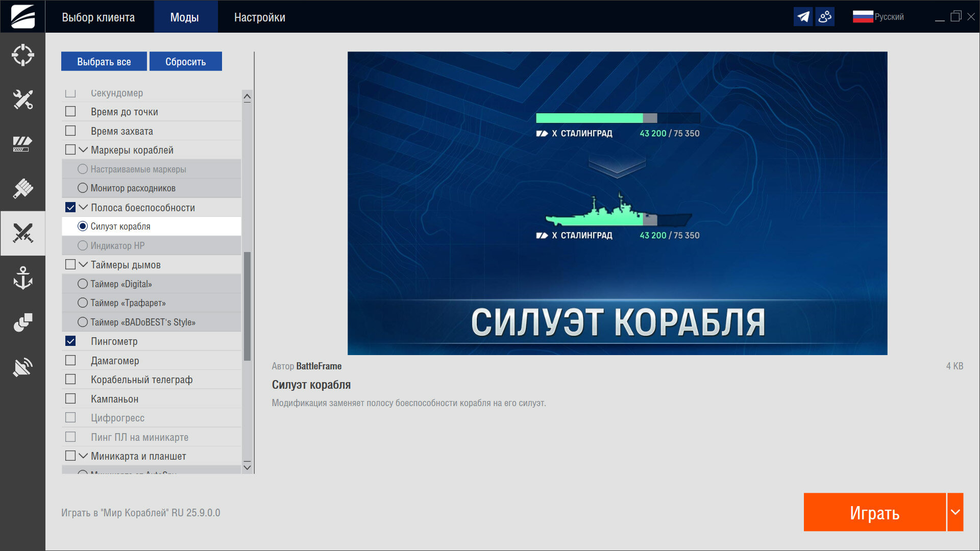This screenshot has width=980, height=551.
Task: Collapse the Полоса боеспособности group
Action: tap(83, 207)
